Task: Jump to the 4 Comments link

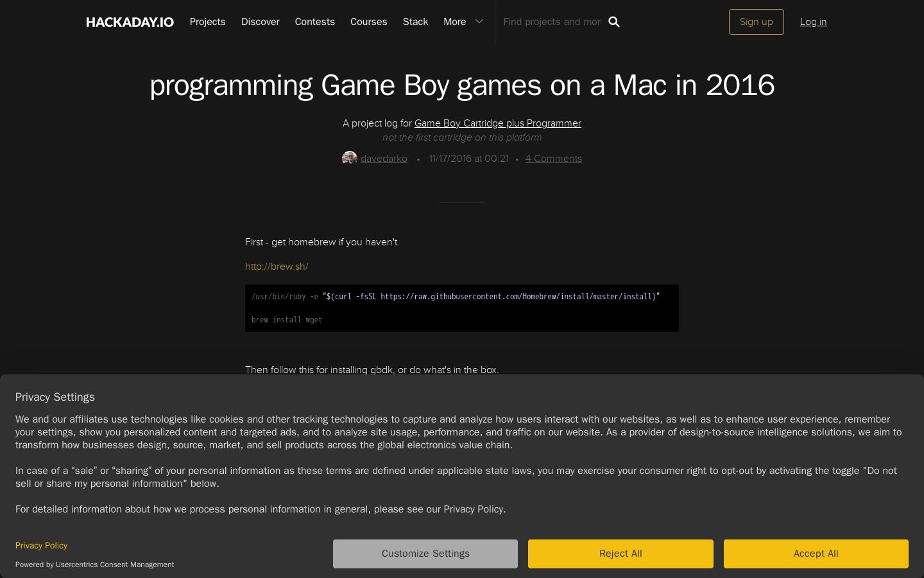Action: coord(554,159)
